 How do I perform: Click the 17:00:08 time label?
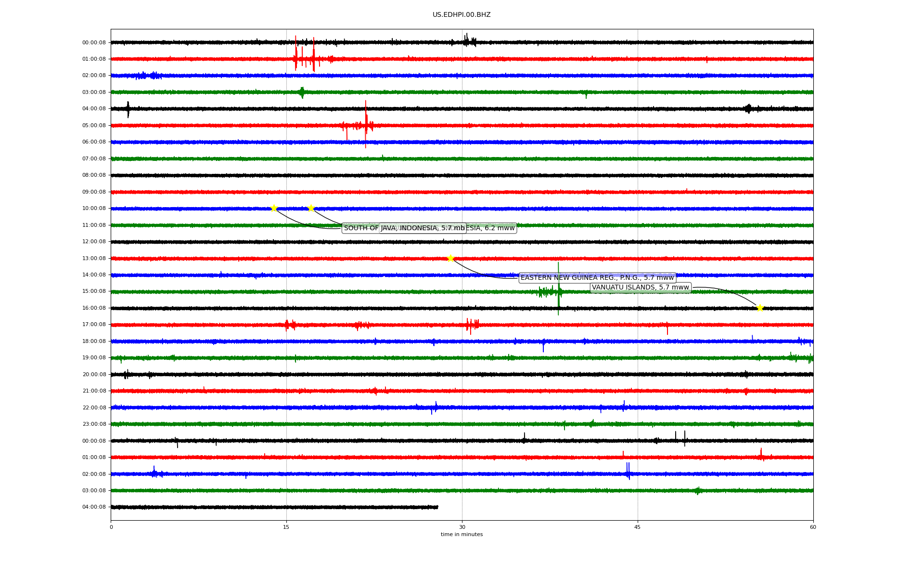tap(94, 324)
